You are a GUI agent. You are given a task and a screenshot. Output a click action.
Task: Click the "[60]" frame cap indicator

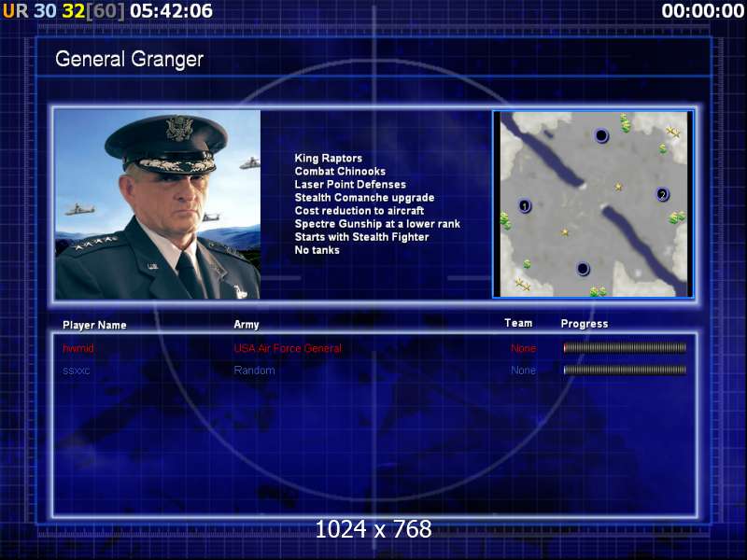[x=106, y=11]
